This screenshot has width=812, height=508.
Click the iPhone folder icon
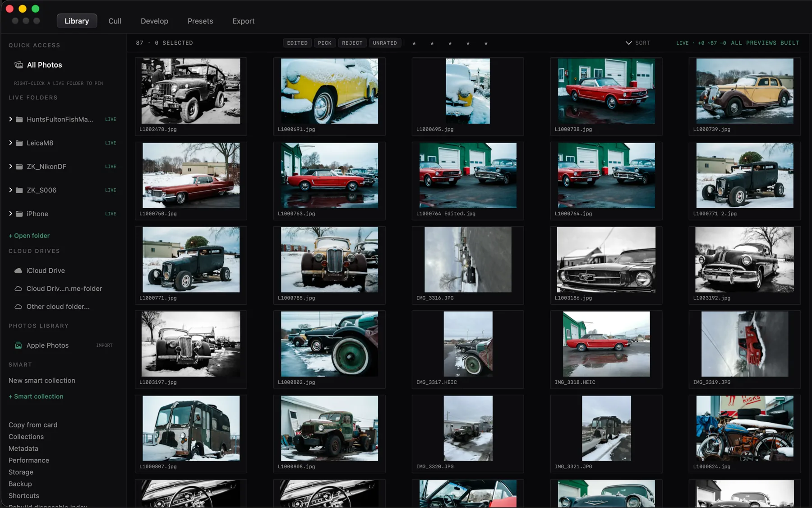click(19, 214)
